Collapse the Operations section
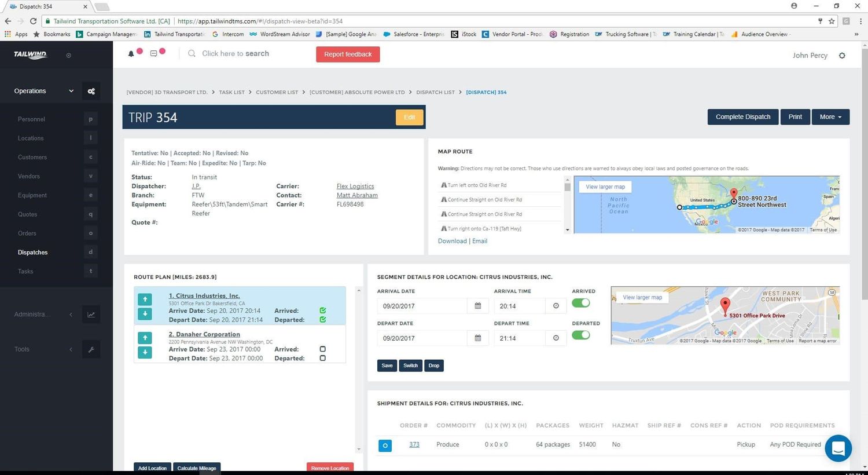The image size is (868, 475). pyautogui.click(x=71, y=90)
